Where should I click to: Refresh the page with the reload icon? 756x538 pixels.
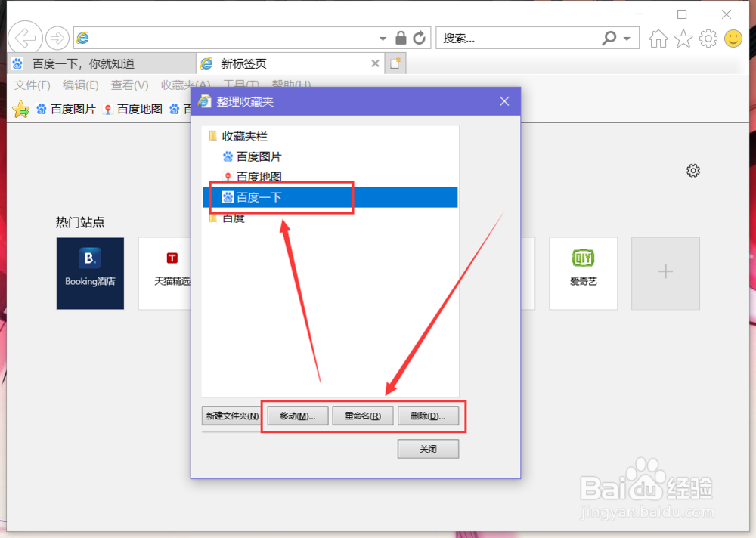[419, 38]
